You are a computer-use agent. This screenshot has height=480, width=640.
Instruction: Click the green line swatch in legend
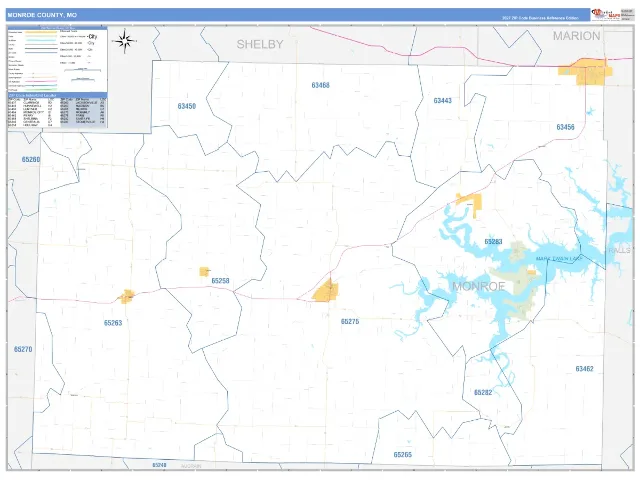(41, 90)
